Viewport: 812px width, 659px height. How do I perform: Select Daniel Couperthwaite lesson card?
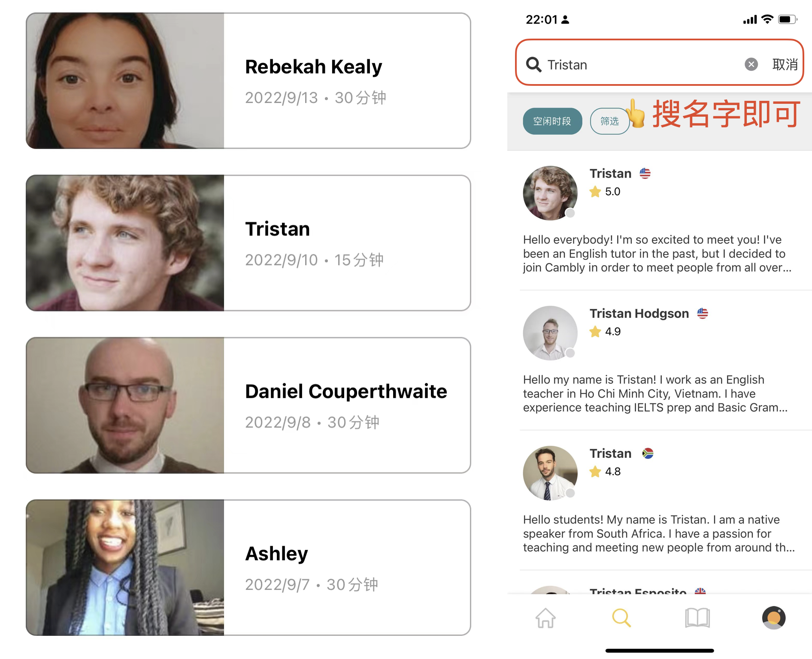248,405
